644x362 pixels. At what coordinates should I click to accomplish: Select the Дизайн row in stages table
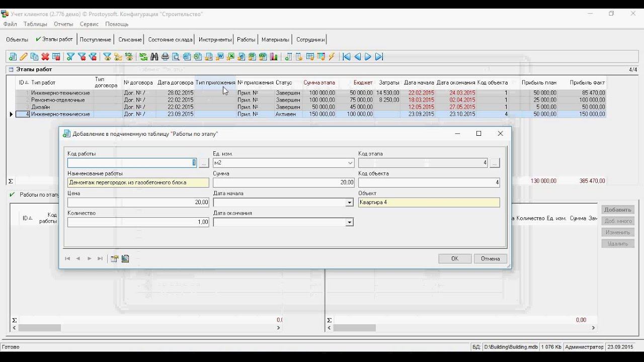(310, 107)
